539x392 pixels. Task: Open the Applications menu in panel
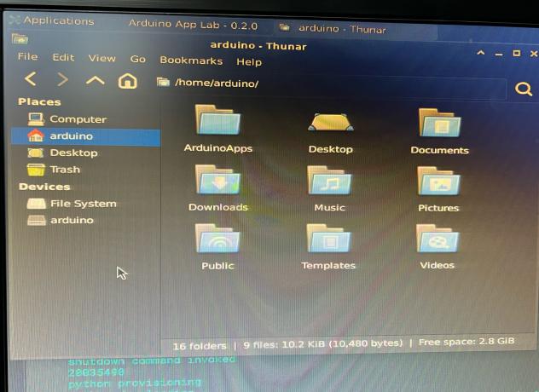[x=51, y=20]
